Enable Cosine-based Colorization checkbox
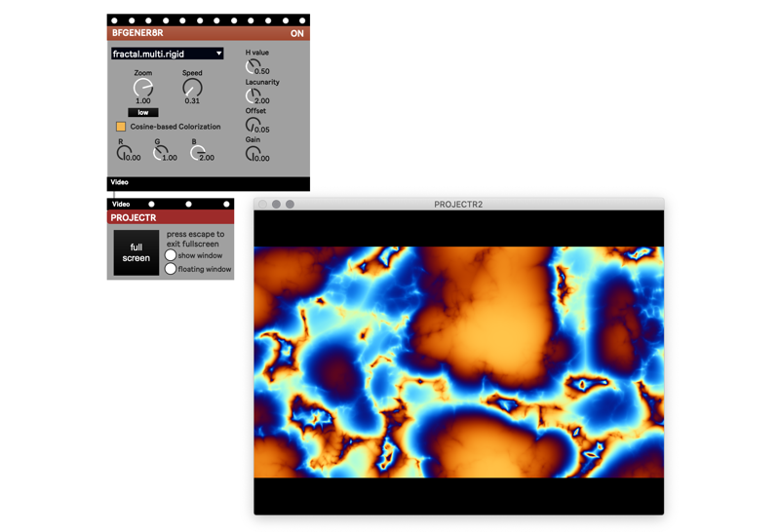Screen dimensions: 780x532 pos(120,127)
